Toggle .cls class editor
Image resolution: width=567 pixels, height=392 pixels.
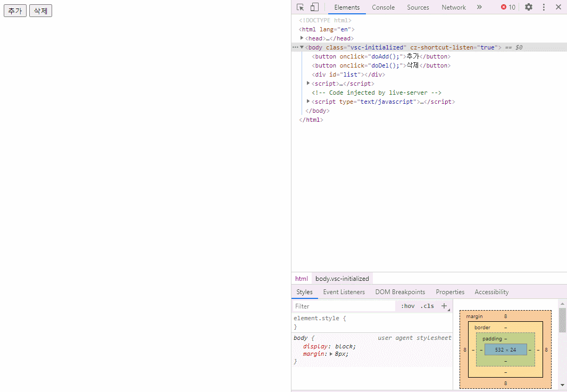point(427,306)
